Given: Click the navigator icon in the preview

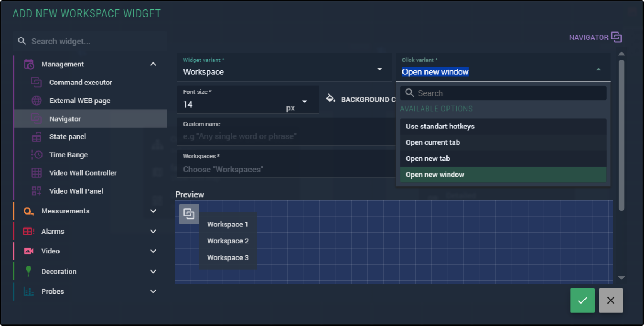Looking at the screenshot, I should 189,214.
